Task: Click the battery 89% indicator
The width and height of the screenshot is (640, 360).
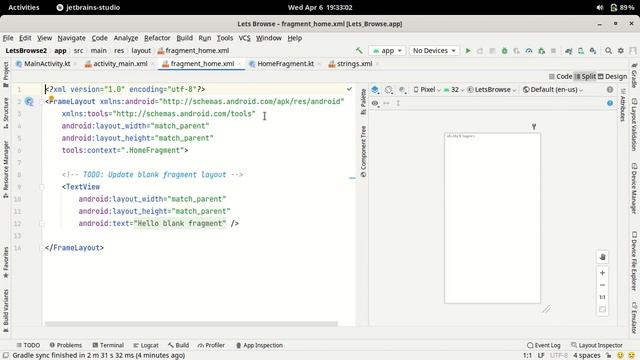Action: point(622,7)
